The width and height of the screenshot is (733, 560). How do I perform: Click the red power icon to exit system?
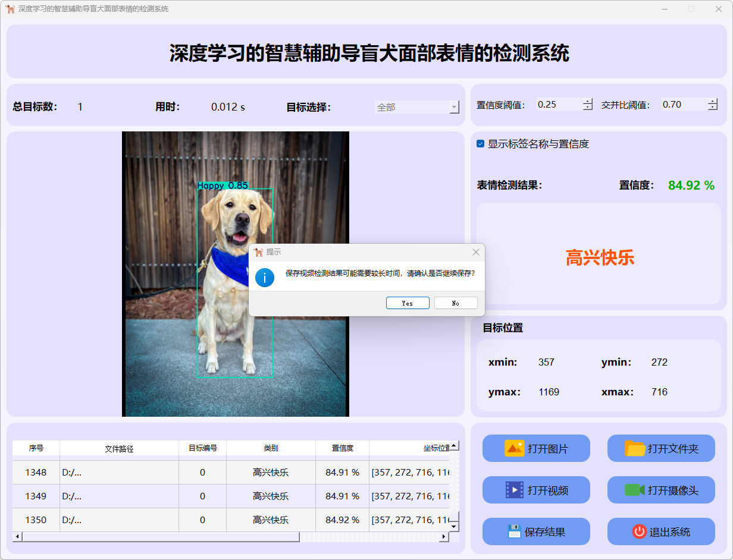tap(639, 531)
